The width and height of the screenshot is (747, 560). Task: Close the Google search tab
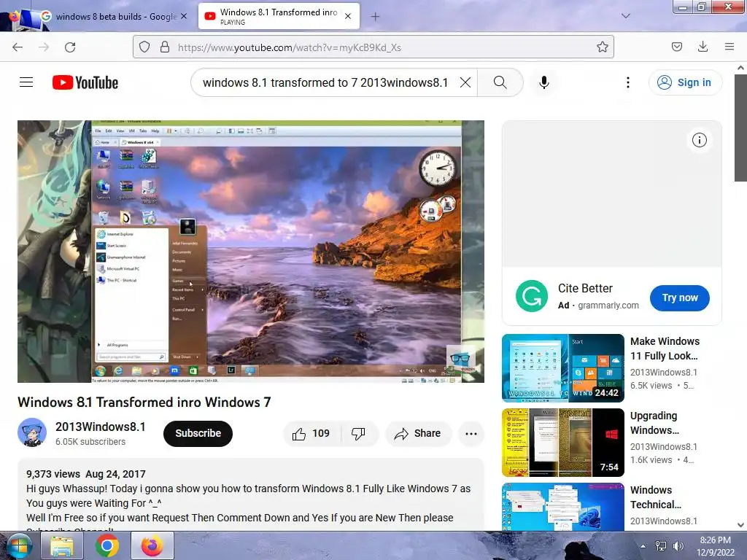coord(184,16)
